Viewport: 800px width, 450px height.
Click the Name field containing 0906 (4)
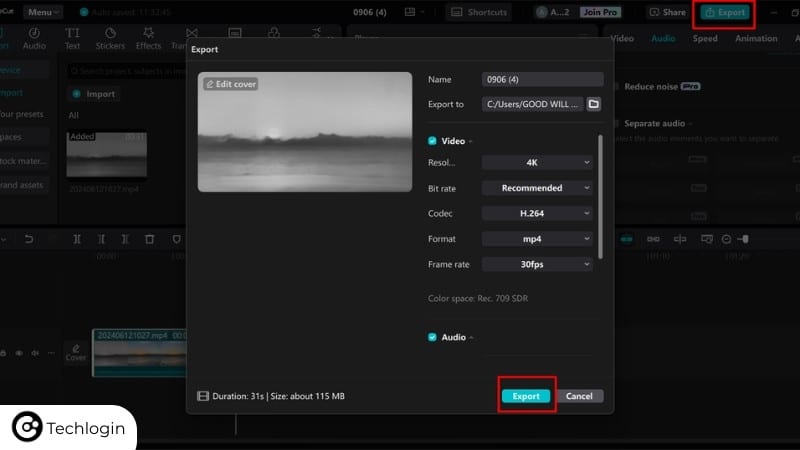click(x=542, y=80)
